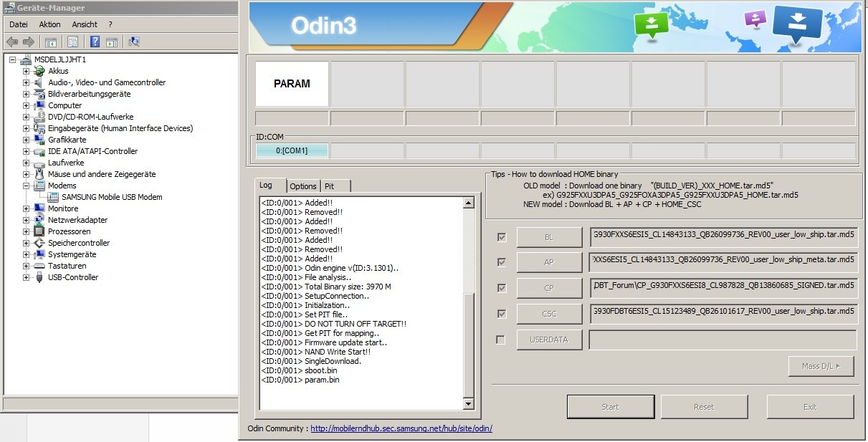Click the Tastaturen keyboard icon

[x=39, y=266]
